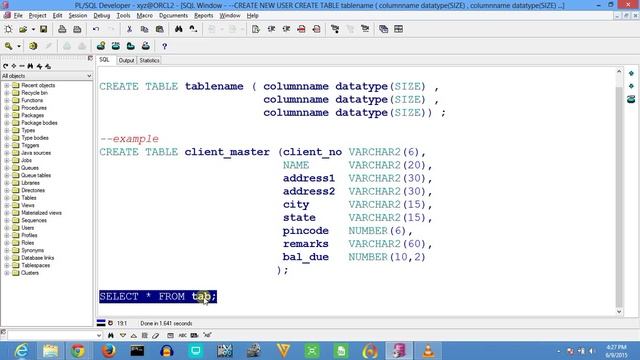The height and width of the screenshot is (360, 640).
Task: Click the question mark Help icon
Action: click(x=164, y=46)
